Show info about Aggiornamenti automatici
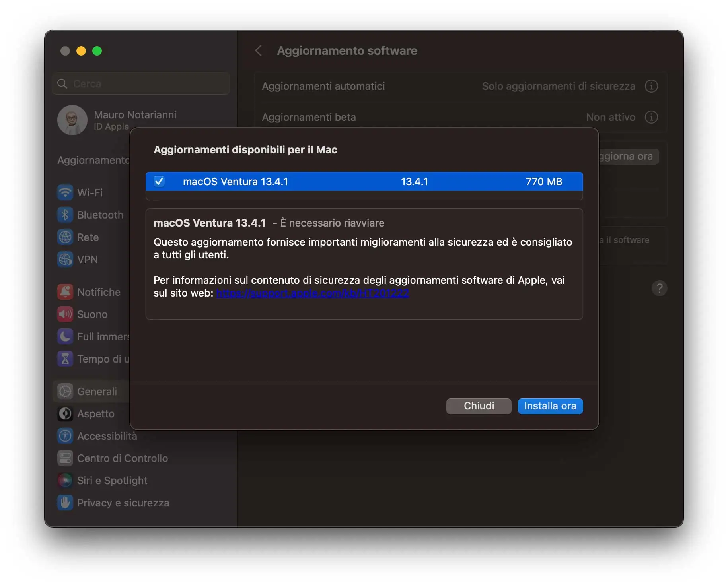 651,86
